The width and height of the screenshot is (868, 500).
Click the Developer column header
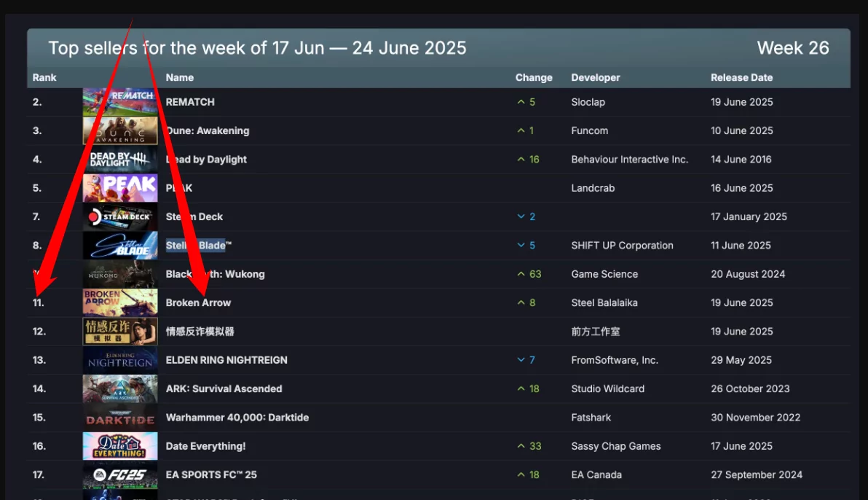pos(596,77)
